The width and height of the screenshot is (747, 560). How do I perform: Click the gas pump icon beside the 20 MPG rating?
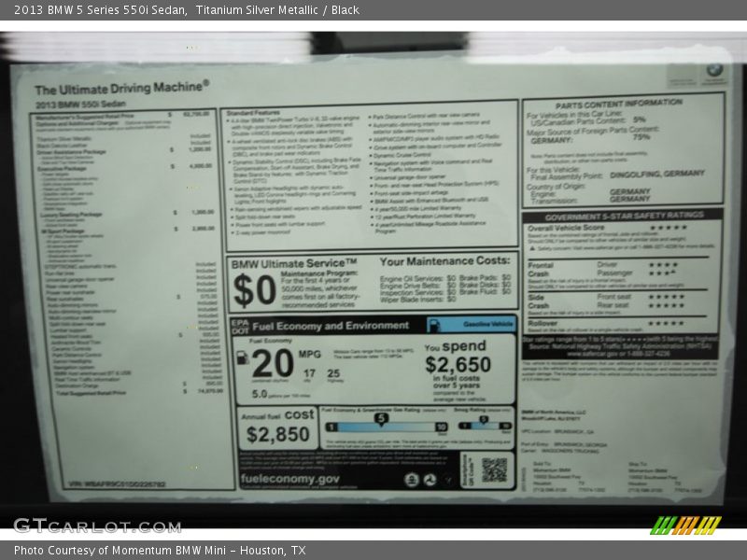[243, 357]
